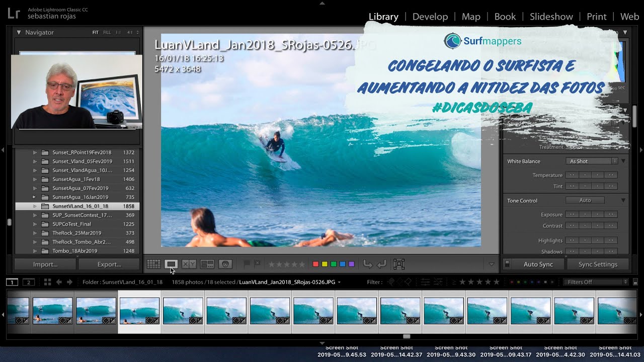Open the Slideshow module

click(x=551, y=17)
